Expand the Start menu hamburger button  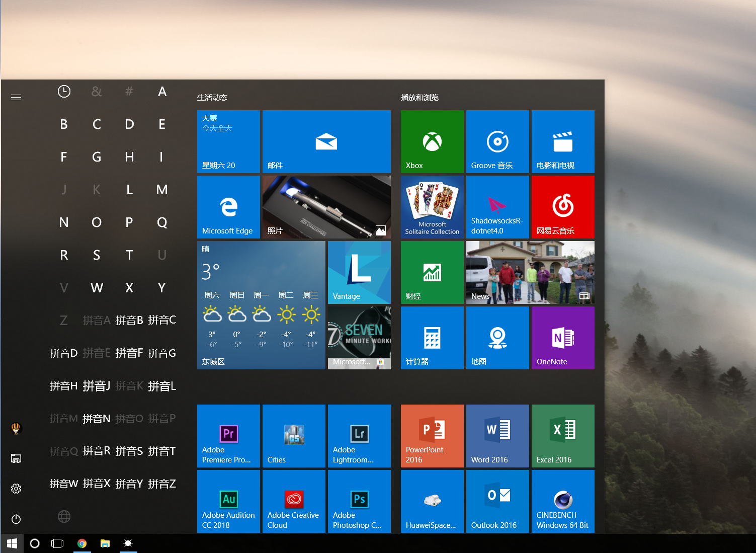pyautogui.click(x=16, y=97)
